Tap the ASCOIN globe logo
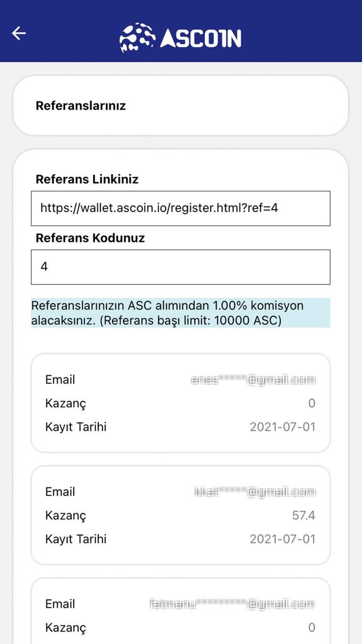Viewport: 362px width, 644px height. point(137,36)
